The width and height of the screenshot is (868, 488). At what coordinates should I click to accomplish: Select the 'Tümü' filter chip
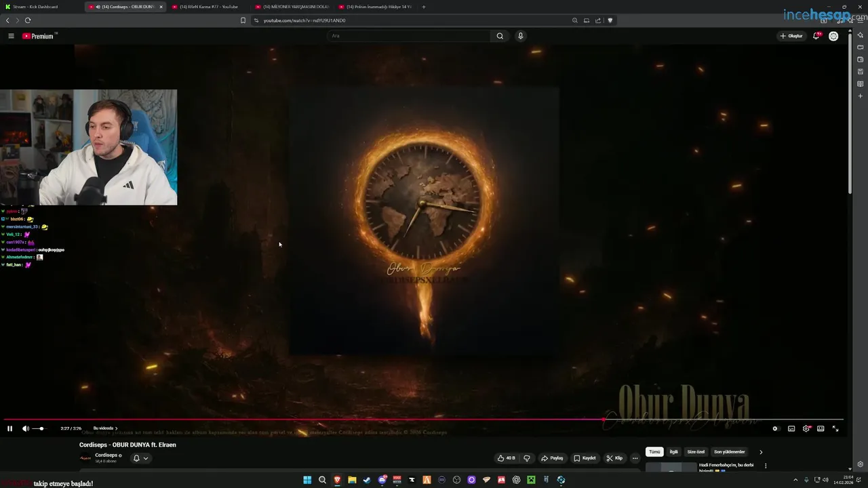point(654,452)
